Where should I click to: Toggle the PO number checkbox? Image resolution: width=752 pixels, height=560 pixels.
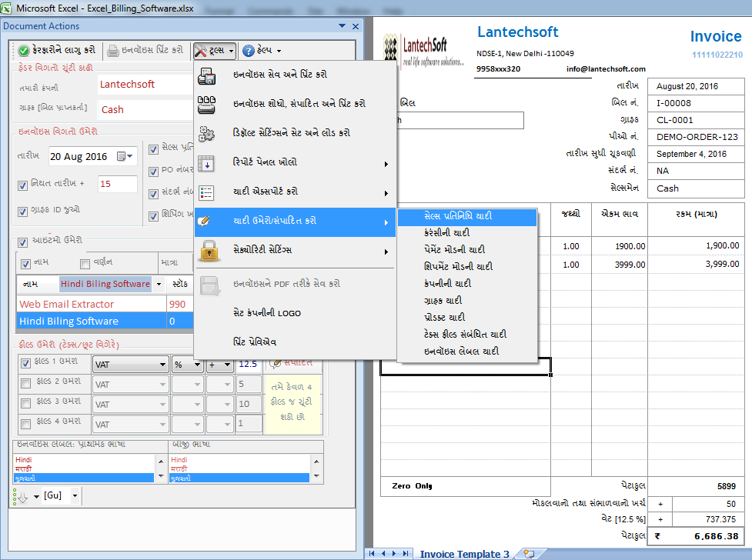153,172
